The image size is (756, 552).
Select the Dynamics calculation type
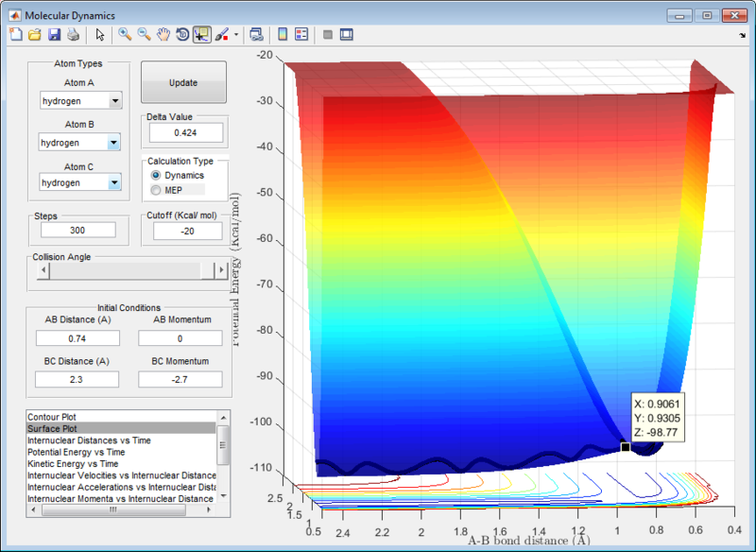tap(156, 176)
